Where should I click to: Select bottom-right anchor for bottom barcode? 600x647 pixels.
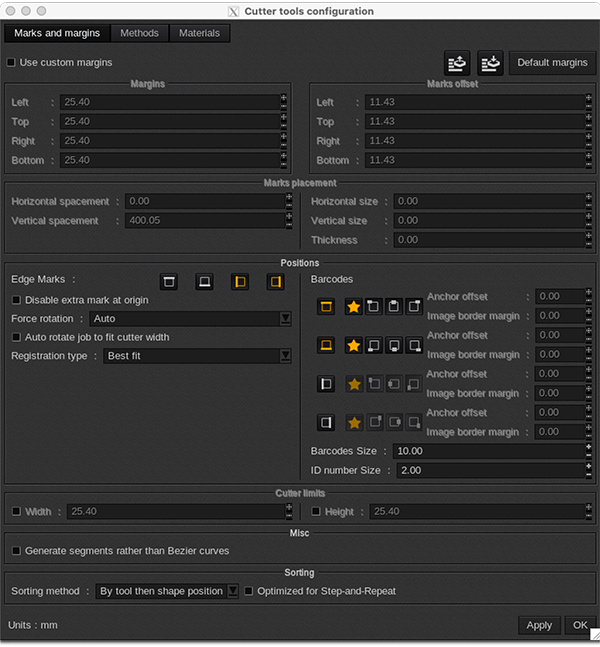(413, 345)
